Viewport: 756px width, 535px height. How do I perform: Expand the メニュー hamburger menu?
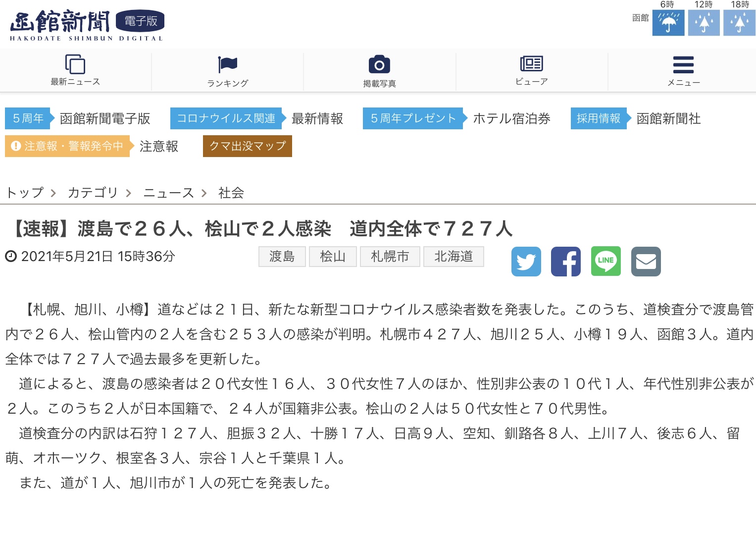(683, 65)
